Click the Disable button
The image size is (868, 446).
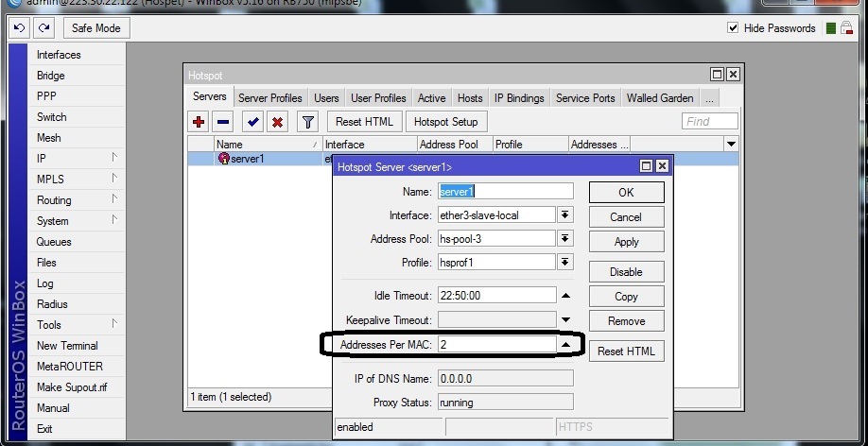tap(626, 272)
